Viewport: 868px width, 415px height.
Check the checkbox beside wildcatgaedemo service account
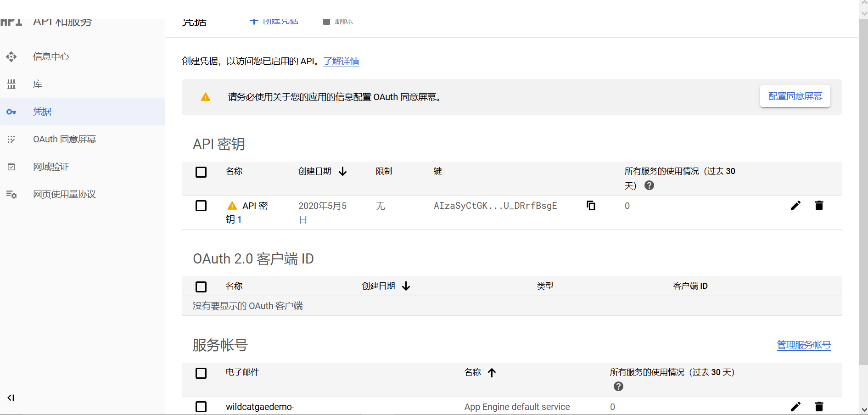201,407
